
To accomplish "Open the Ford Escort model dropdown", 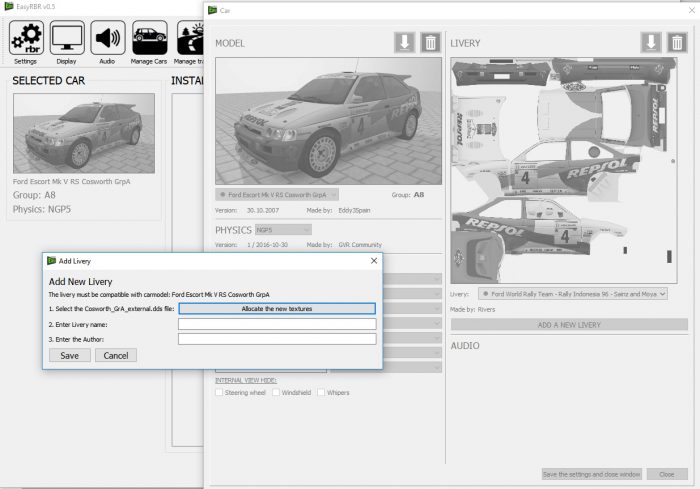I will pyautogui.click(x=277, y=195).
